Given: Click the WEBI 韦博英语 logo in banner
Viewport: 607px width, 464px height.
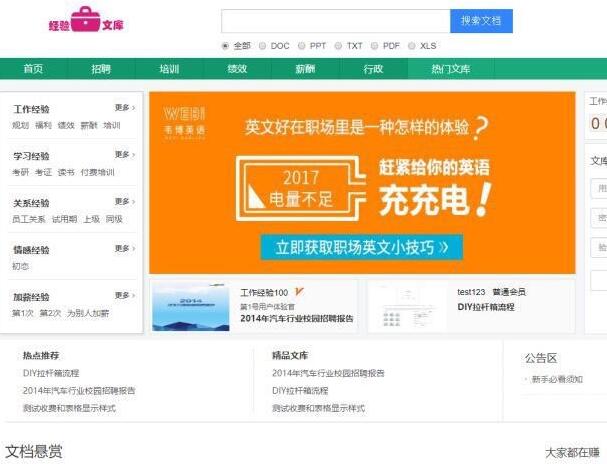Looking at the screenshot, I should (x=184, y=120).
